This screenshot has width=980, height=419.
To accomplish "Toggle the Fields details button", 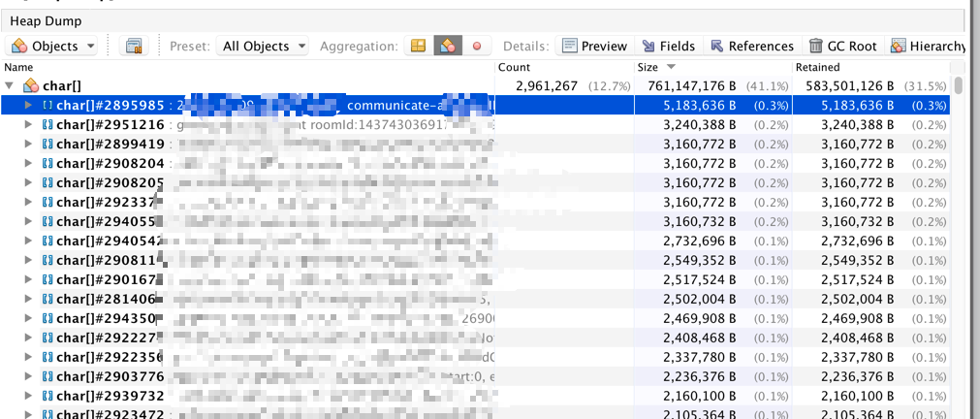I will (667, 46).
